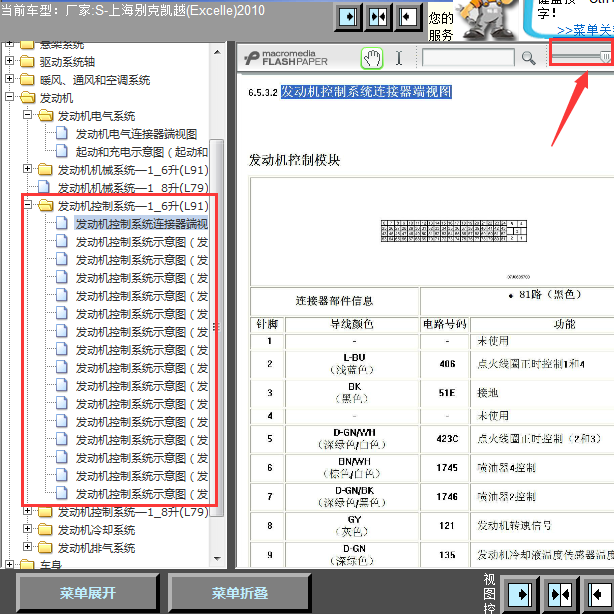Click folder icon of 发动机机械系统—1_6升(L91)
This screenshot has height=614, width=614.
pyautogui.click(x=45, y=170)
